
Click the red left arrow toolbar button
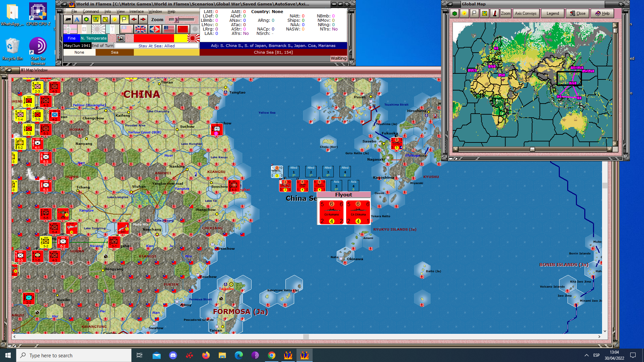pyautogui.click(x=133, y=19)
